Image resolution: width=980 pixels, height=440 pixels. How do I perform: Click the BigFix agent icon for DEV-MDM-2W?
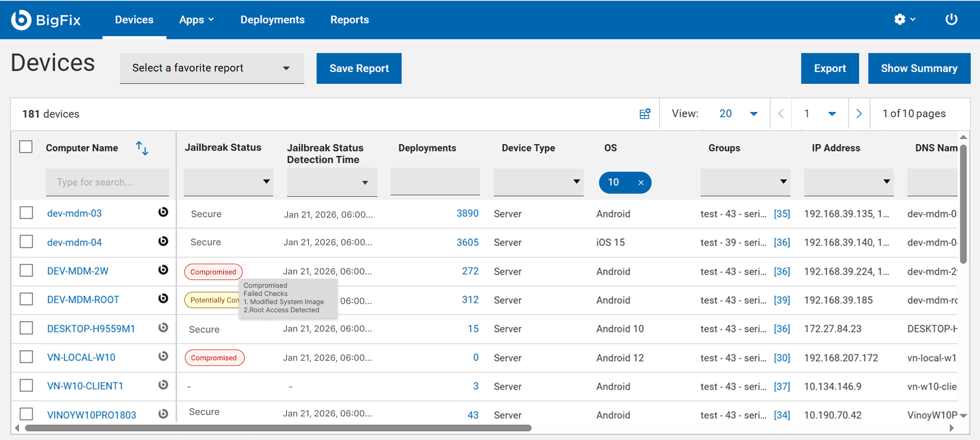(163, 270)
